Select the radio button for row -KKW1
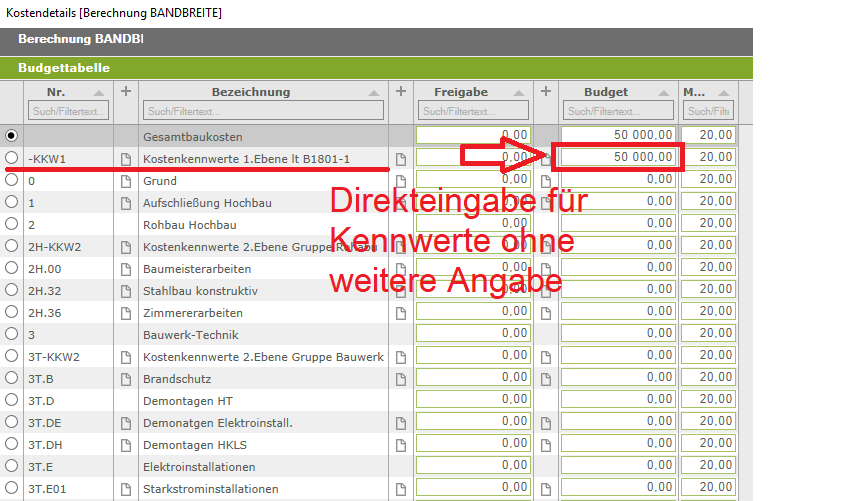This screenshot has width=846, height=501. coord(12,158)
